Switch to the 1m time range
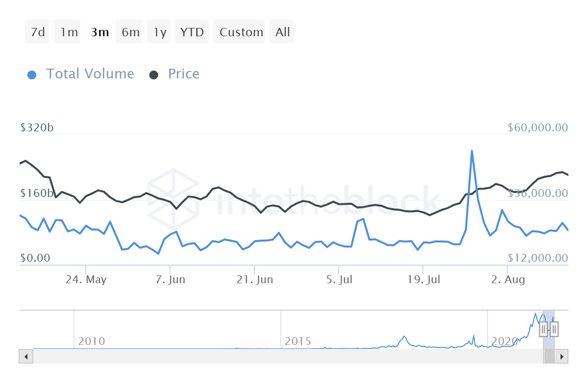The height and width of the screenshot is (392, 588). tap(68, 32)
